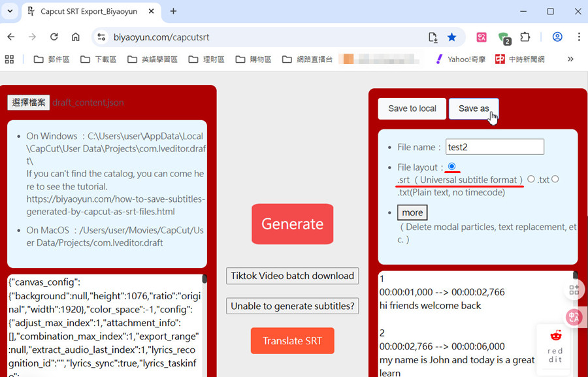Bookmark this page with the star icon
This screenshot has width=588, height=377.
click(451, 37)
